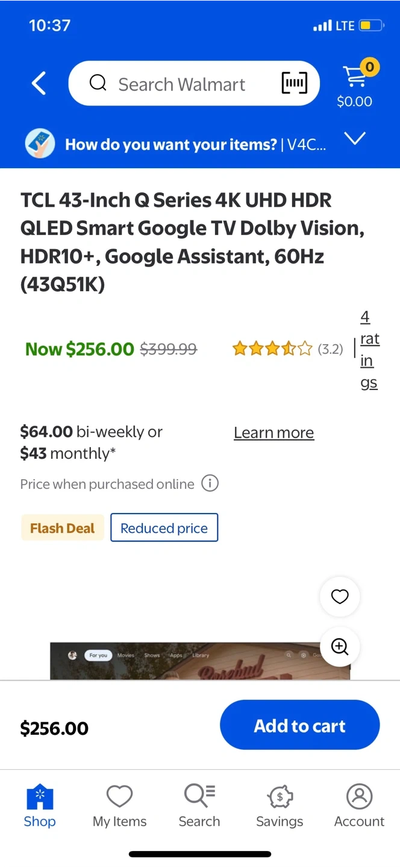Viewport: 400px width, 868px height.
Task: Tap the back arrow icon
Action: click(x=39, y=83)
